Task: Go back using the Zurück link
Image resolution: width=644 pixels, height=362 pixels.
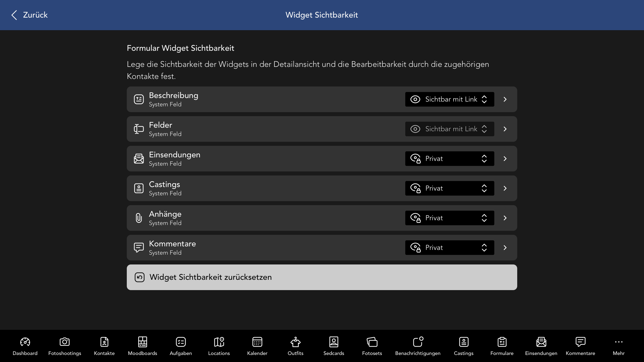Action: click(x=29, y=15)
